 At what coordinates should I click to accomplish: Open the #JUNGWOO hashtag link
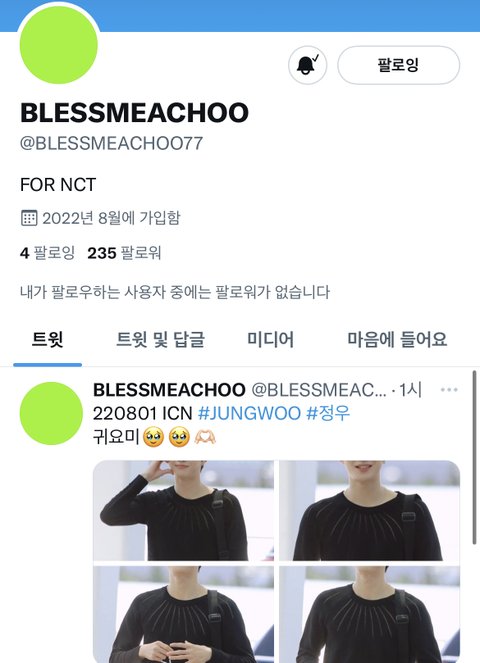coord(250,413)
